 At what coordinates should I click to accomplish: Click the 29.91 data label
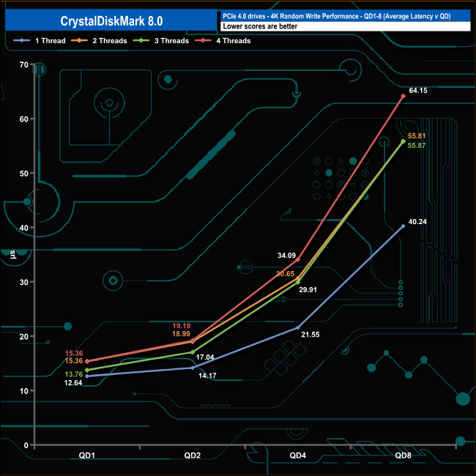pos(308,290)
